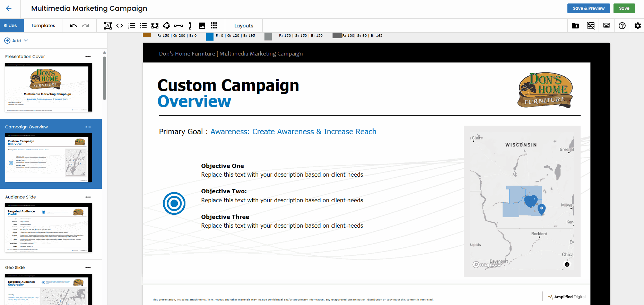
Task: Expand the Add dropdown
Action: pyautogui.click(x=16, y=41)
